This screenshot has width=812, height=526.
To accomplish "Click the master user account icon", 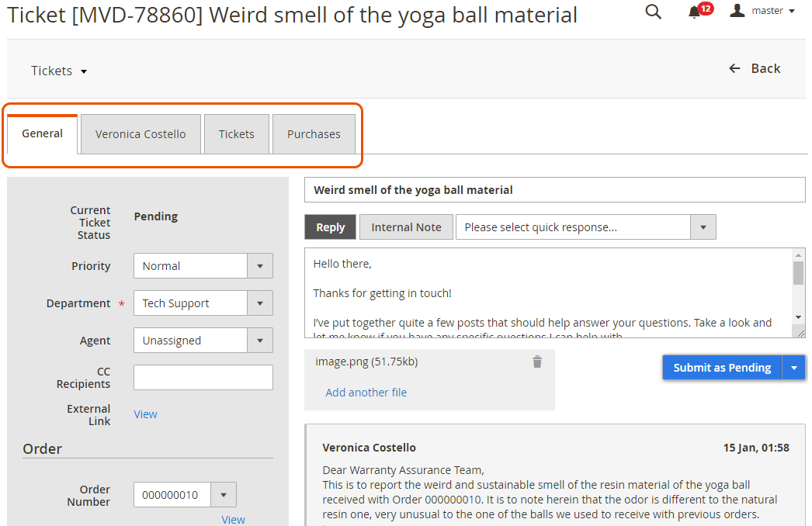I will (737, 10).
